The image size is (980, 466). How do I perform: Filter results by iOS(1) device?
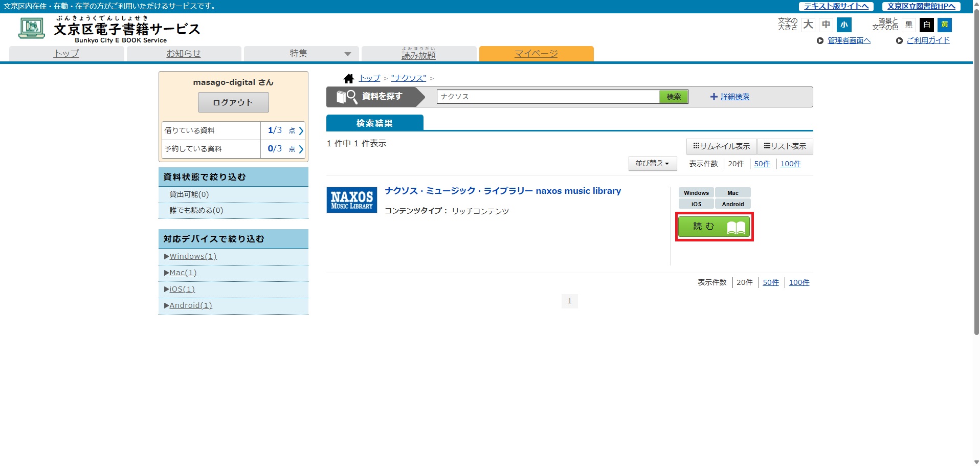182,289
